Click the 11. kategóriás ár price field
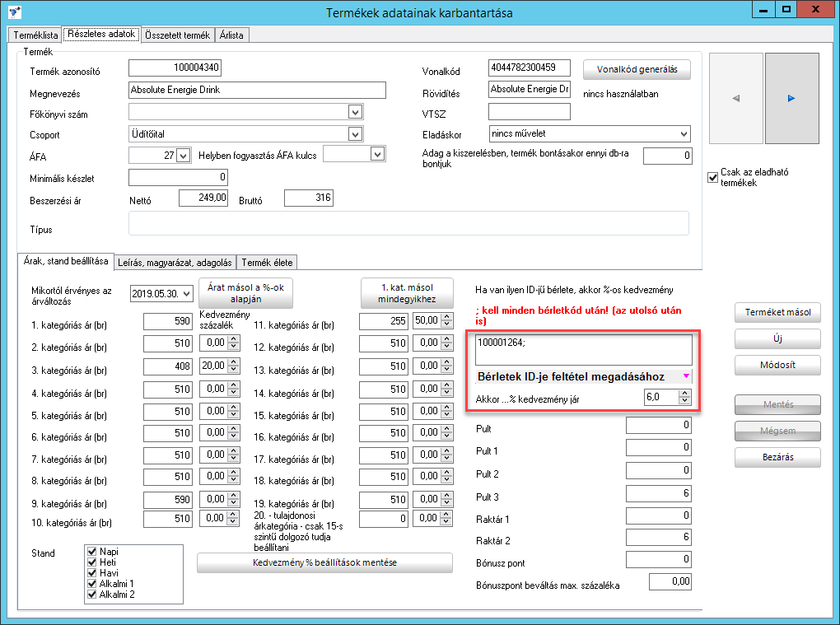The image size is (840, 625). [x=384, y=321]
